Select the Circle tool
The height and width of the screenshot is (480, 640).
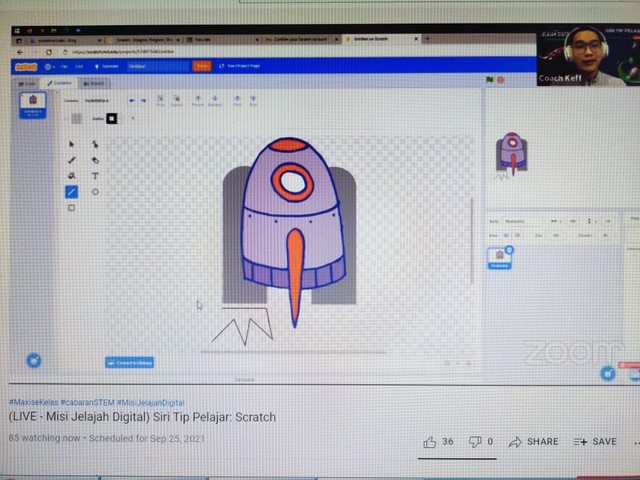click(x=95, y=192)
